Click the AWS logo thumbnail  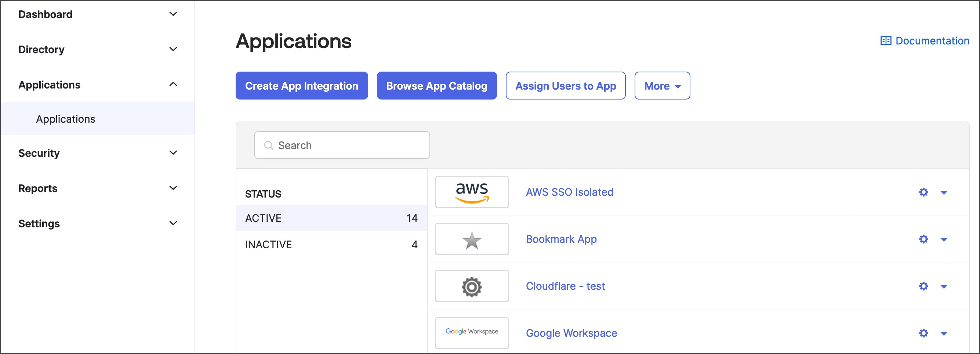coord(472,192)
